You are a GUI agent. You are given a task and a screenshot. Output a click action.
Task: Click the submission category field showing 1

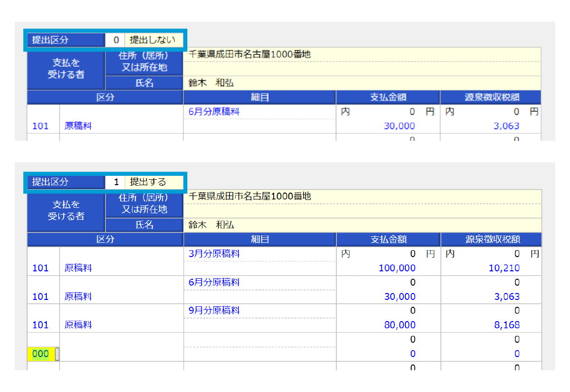[x=115, y=182]
